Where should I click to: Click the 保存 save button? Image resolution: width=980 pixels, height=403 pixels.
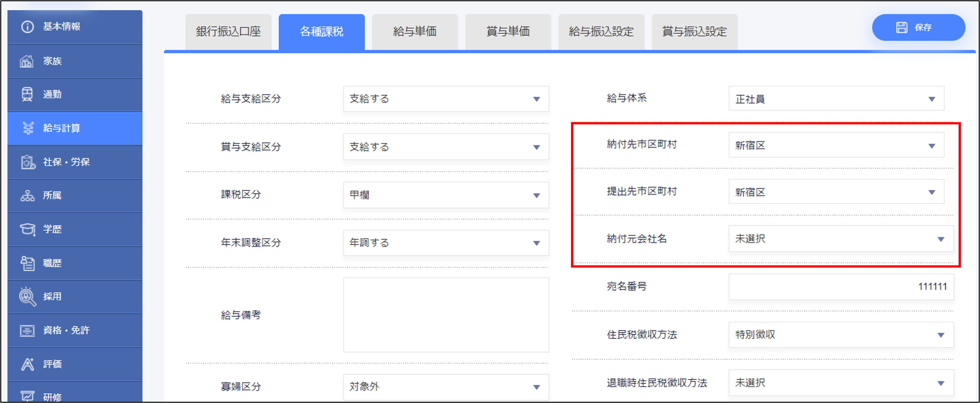pyautogui.click(x=918, y=27)
